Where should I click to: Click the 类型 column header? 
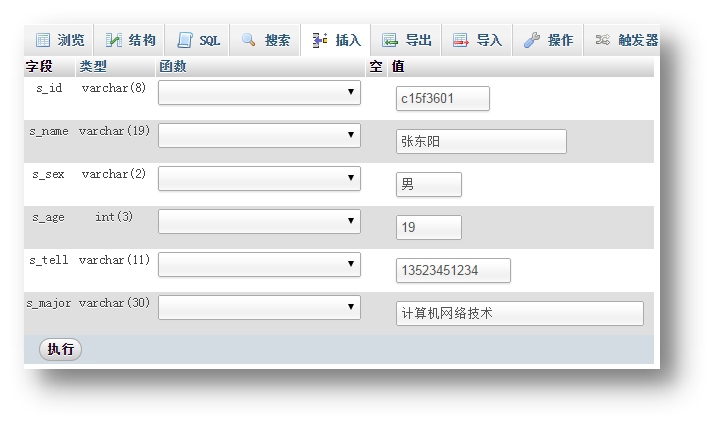93,67
